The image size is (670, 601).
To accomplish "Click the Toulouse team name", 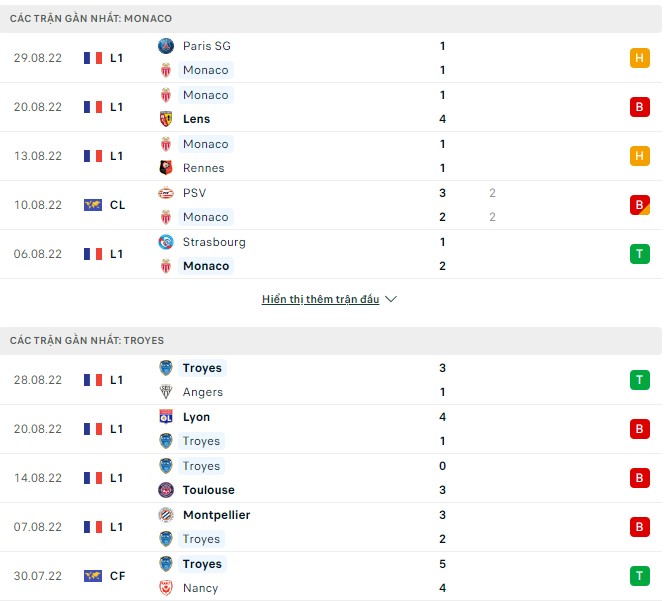I will pyautogui.click(x=208, y=490).
